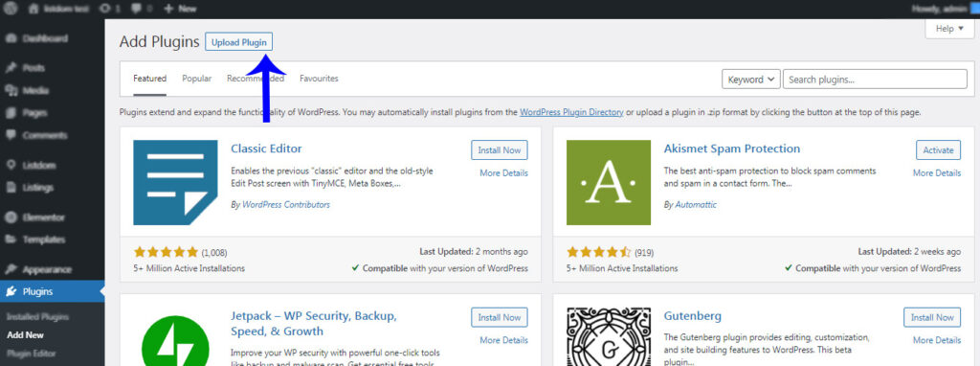
Task: Click the Search plugins input field
Action: point(875,80)
